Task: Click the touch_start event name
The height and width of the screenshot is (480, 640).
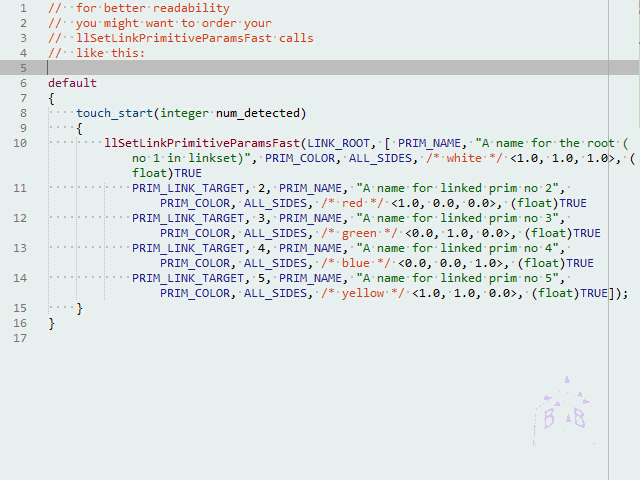Action: coord(114,113)
